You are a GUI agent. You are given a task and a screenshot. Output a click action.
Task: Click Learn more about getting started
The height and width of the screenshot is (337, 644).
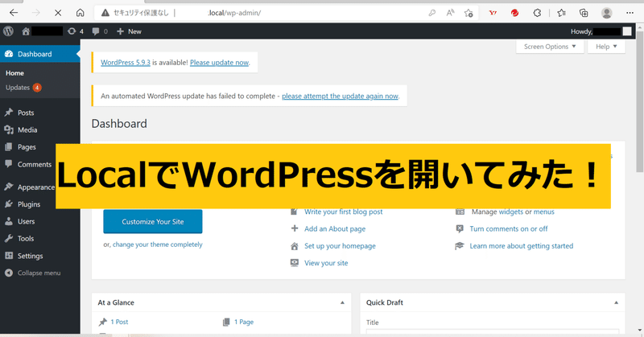tap(521, 246)
